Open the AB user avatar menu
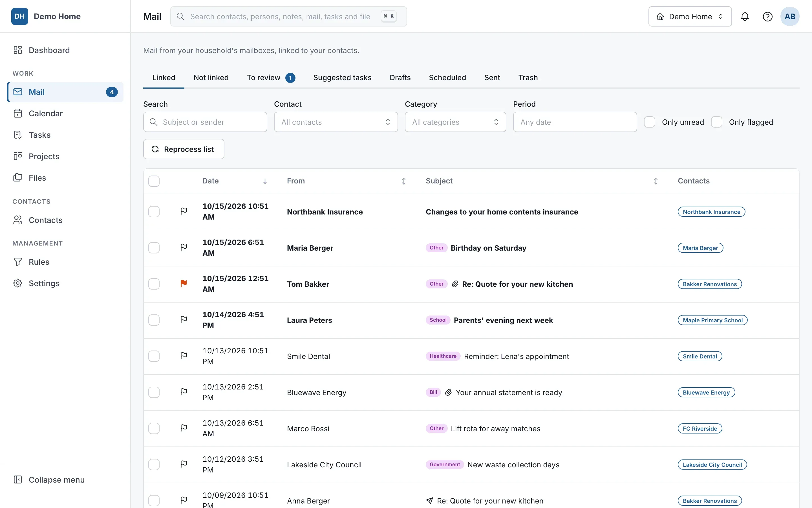The height and width of the screenshot is (508, 812). click(789, 16)
